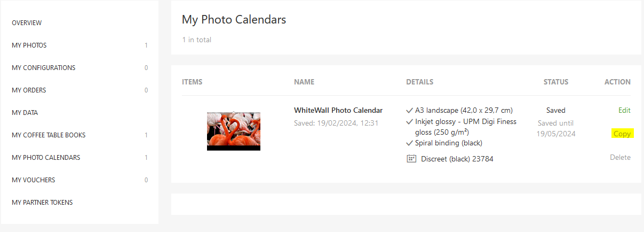
Task: Copy the saved photo calendar
Action: tap(622, 134)
